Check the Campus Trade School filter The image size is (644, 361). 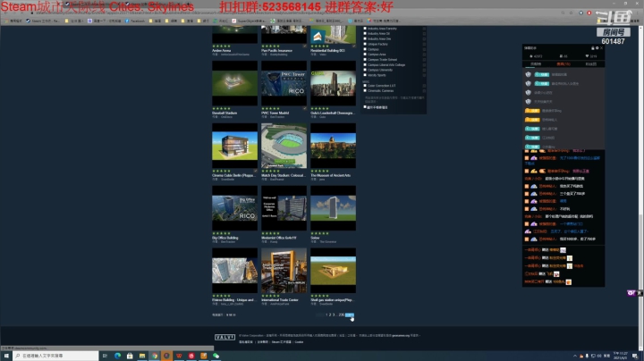365,60
